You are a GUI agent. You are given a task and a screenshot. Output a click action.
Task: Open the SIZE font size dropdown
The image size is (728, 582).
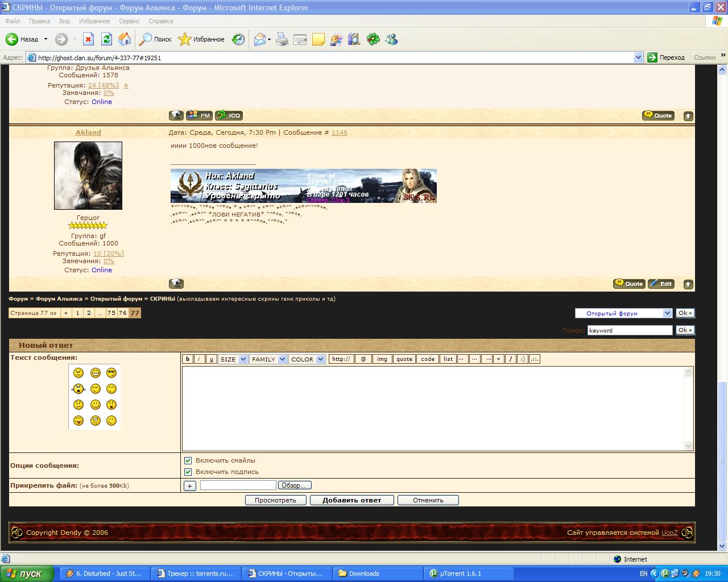click(x=233, y=359)
